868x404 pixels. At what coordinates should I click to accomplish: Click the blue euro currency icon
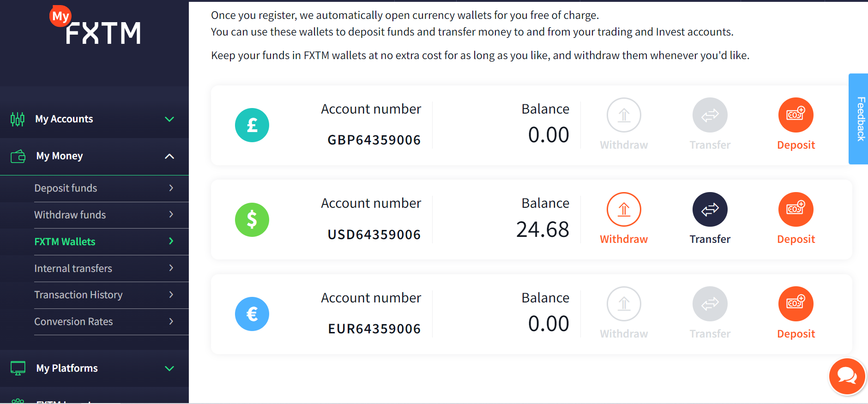[252, 314]
